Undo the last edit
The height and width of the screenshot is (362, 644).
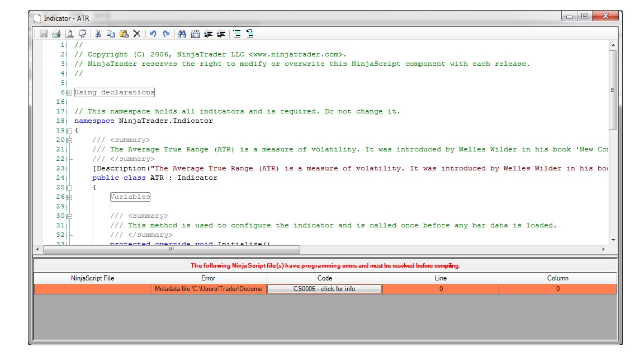tap(153, 34)
